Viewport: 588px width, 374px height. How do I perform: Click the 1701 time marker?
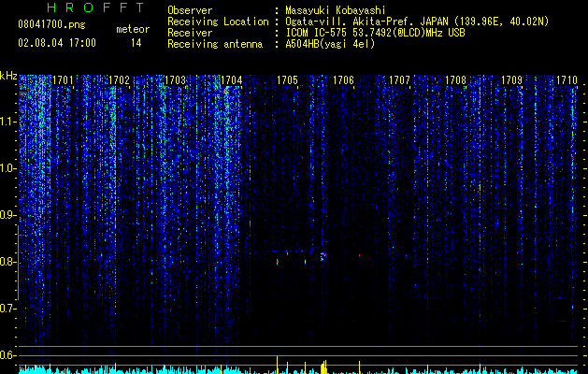pos(63,80)
